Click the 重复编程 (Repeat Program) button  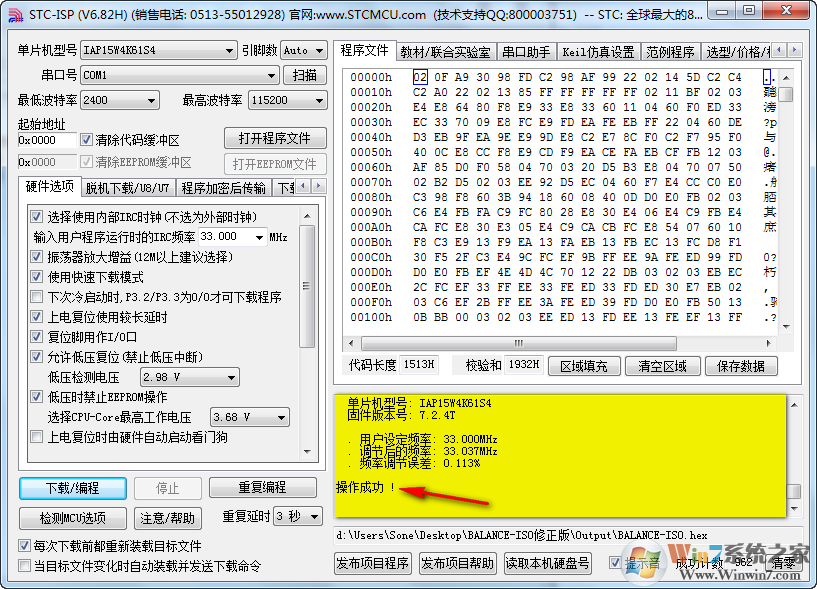coord(263,489)
